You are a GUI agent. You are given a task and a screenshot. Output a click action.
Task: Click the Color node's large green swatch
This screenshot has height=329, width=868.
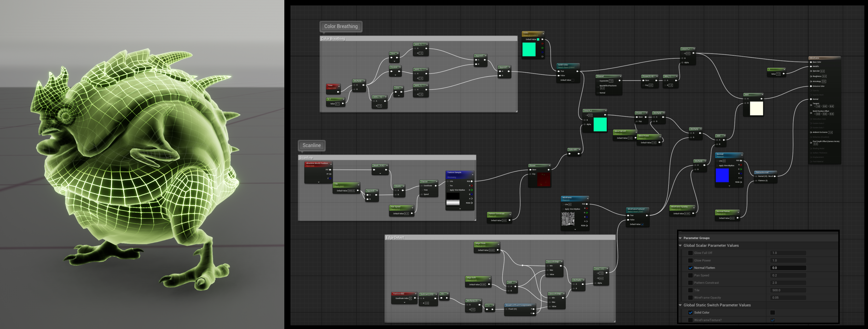[529, 50]
